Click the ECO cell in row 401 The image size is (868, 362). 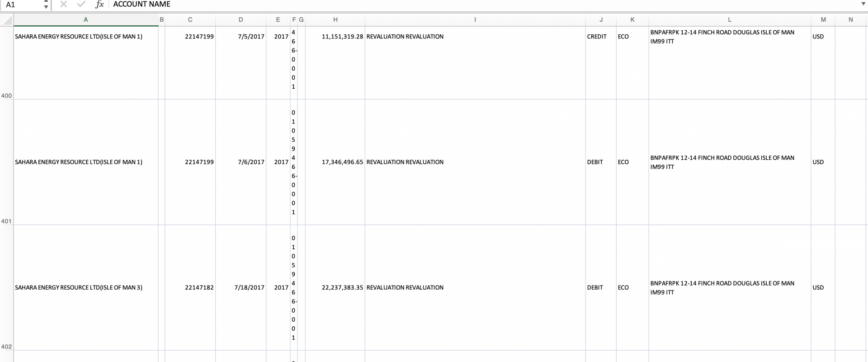click(632, 162)
